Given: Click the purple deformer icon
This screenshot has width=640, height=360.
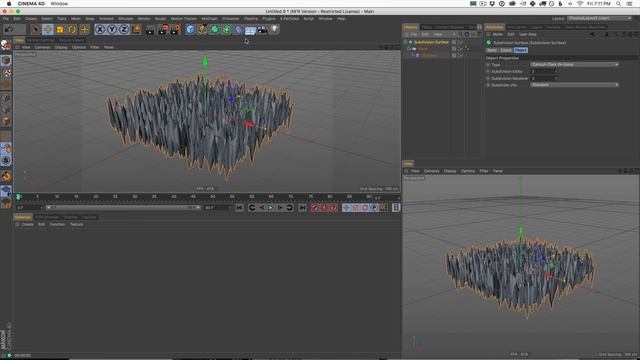Looking at the screenshot, I should 238,29.
